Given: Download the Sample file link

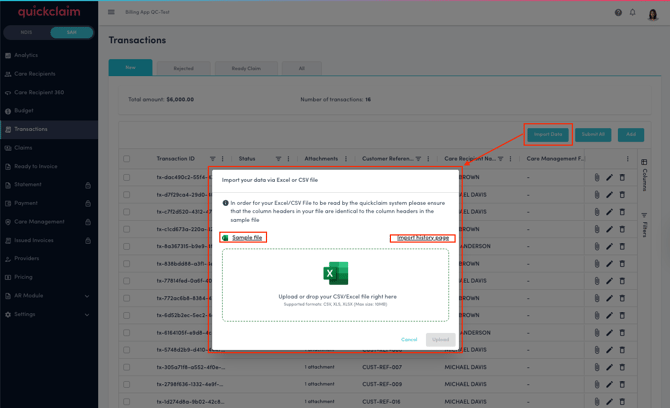Looking at the screenshot, I should [247, 238].
